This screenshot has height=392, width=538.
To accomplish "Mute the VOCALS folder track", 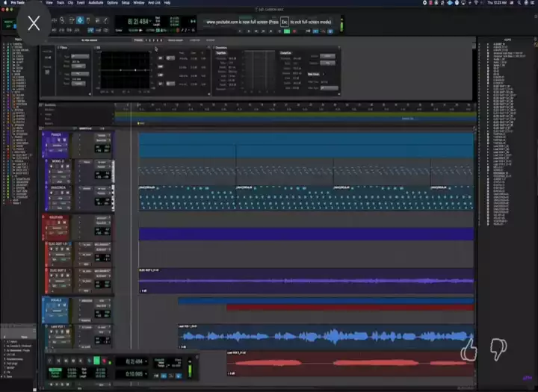I will (64, 305).
